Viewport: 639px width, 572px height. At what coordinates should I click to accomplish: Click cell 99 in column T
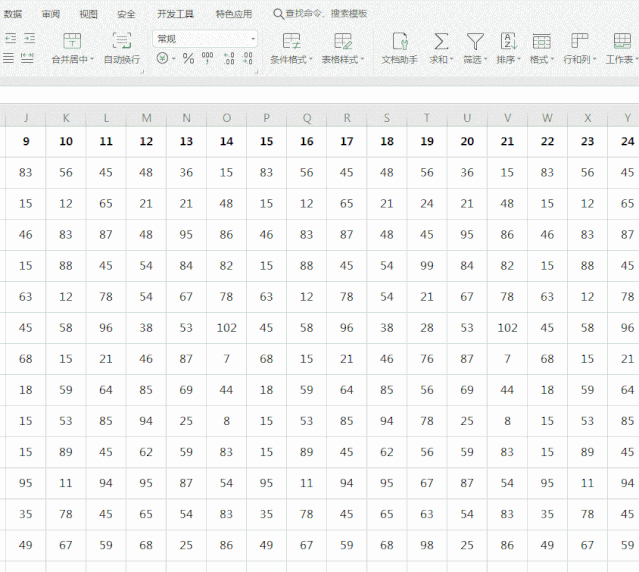[427, 266]
